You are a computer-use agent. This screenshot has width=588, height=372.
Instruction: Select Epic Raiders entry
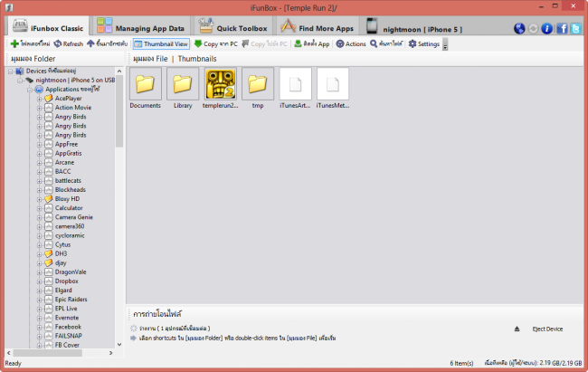71,300
